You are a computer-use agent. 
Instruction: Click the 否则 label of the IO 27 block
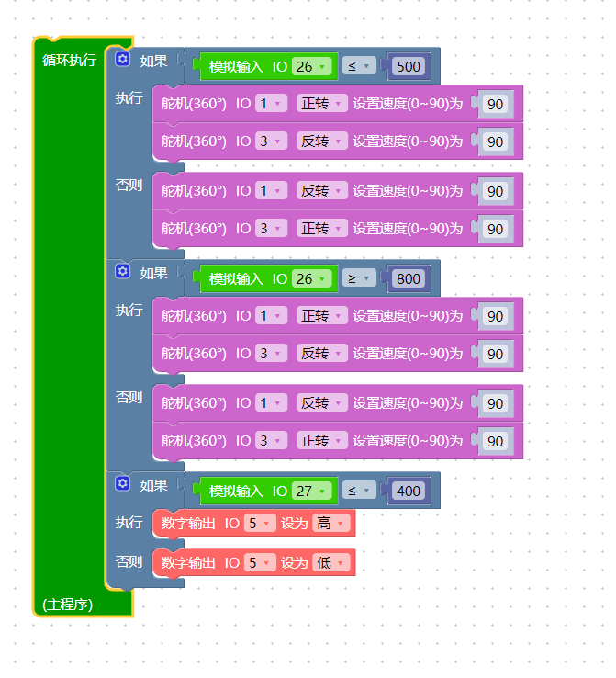pyautogui.click(x=129, y=561)
